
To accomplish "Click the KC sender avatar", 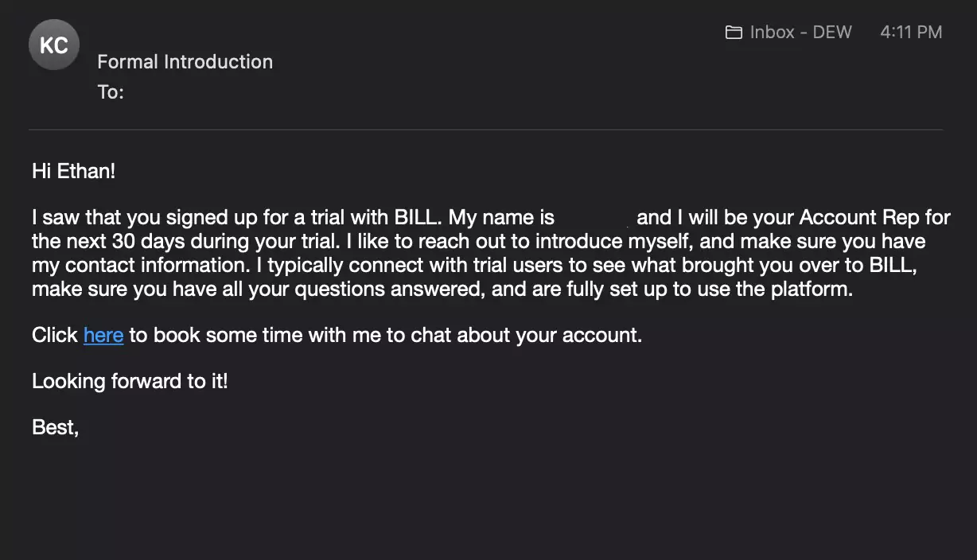I will coord(54,45).
